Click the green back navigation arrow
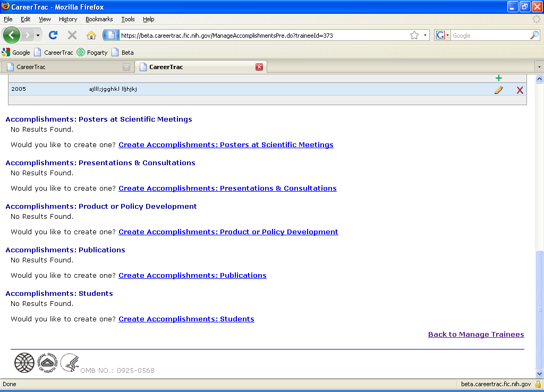Image resolution: width=544 pixels, height=392 pixels. pyautogui.click(x=12, y=36)
